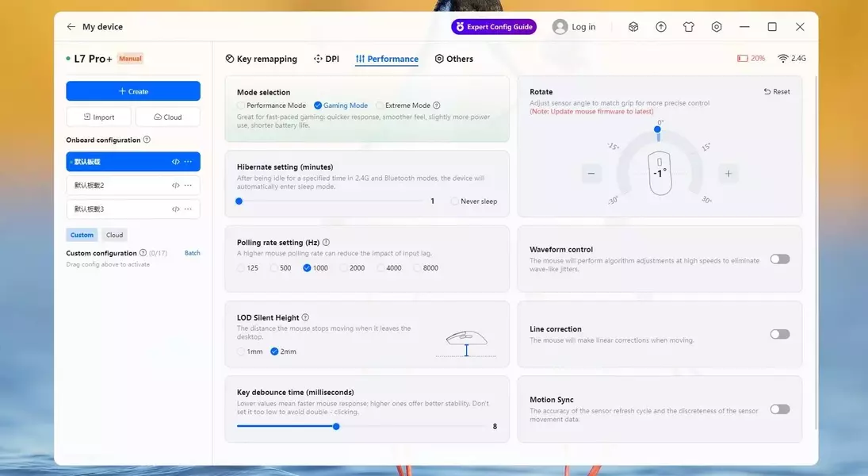Click the Key debounce time slider handle

pos(336,426)
